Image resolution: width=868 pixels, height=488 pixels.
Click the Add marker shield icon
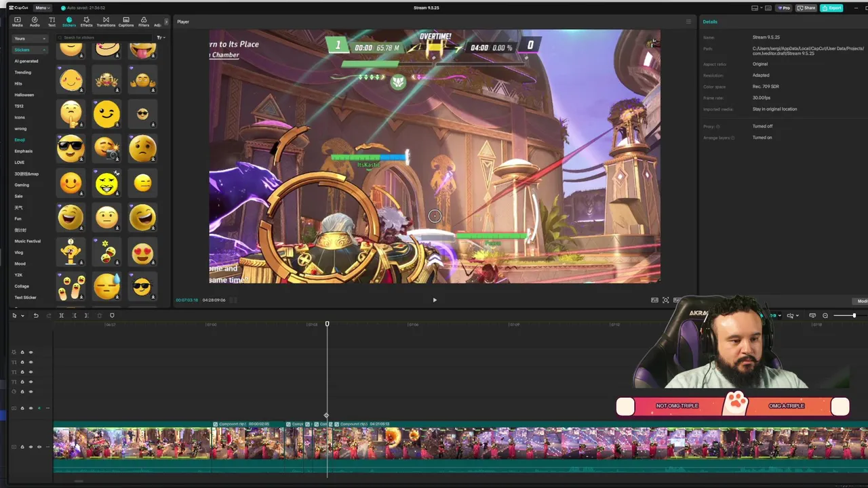tap(112, 315)
